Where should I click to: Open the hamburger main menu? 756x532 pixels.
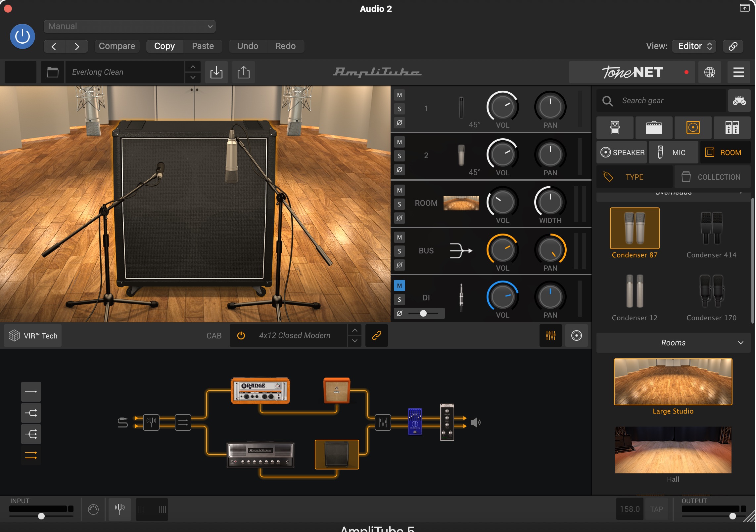coord(738,72)
